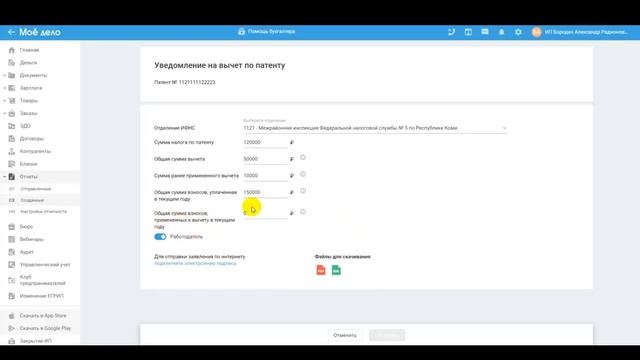
Task: Open the Отделение ИФНС dropdown
Action: (x=375, y=128)
